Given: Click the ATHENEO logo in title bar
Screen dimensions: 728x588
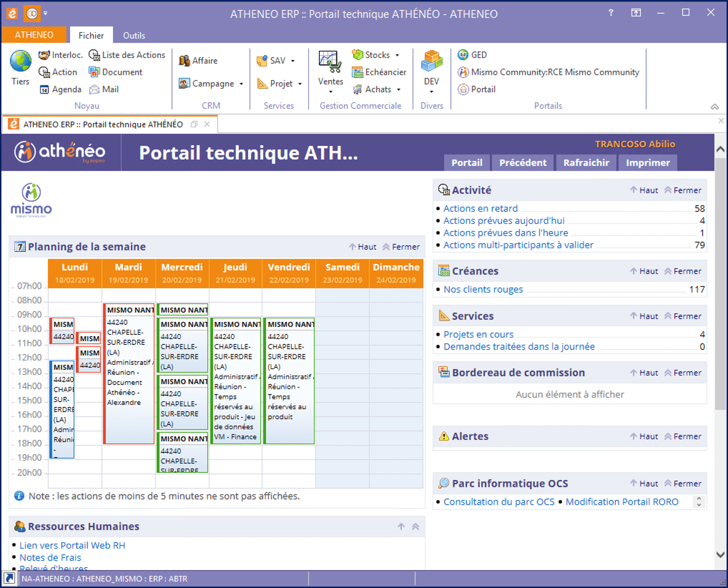Looking at the screenshot, I should 12,14.
